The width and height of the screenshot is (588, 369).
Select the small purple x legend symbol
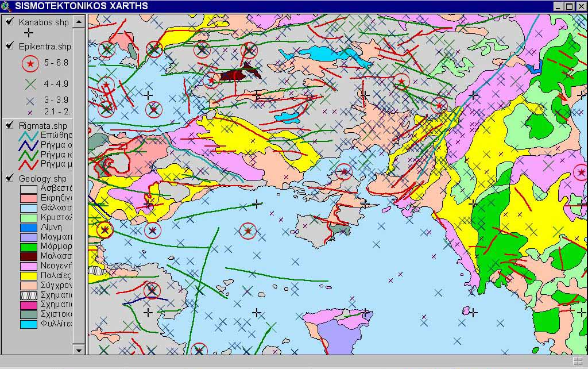pos(30,112)
